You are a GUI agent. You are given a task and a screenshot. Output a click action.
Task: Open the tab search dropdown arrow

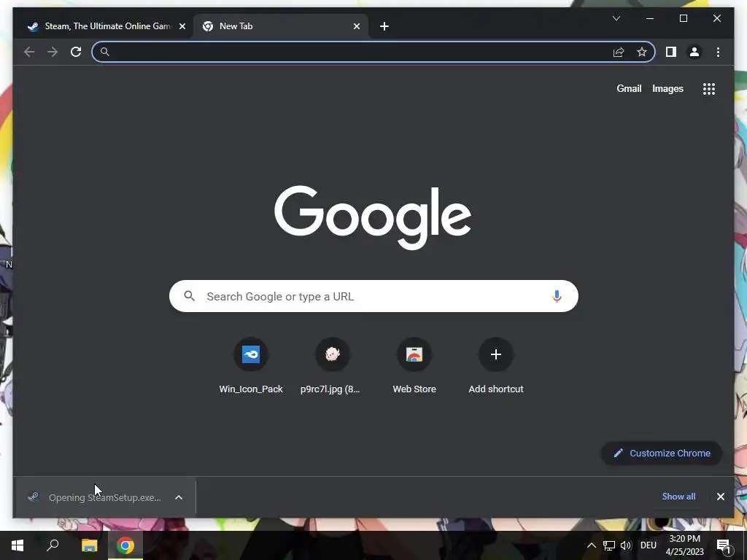(616, 18)
